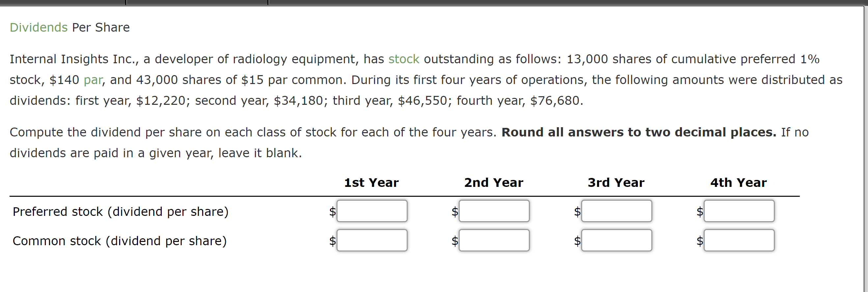This screenshot has height=292, width=868.
Task: Click the '4th Year' column header
Action: [739, 182]
